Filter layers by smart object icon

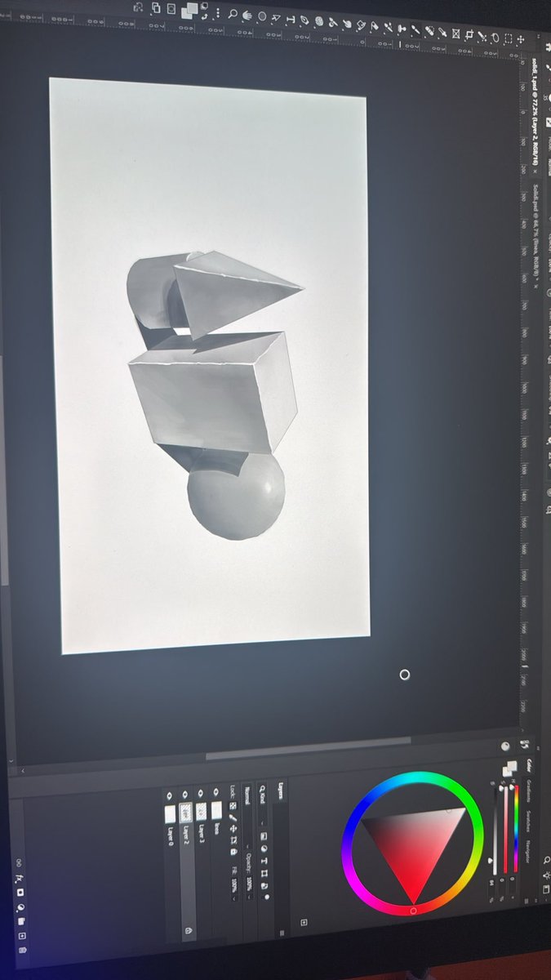coord(265,884)
